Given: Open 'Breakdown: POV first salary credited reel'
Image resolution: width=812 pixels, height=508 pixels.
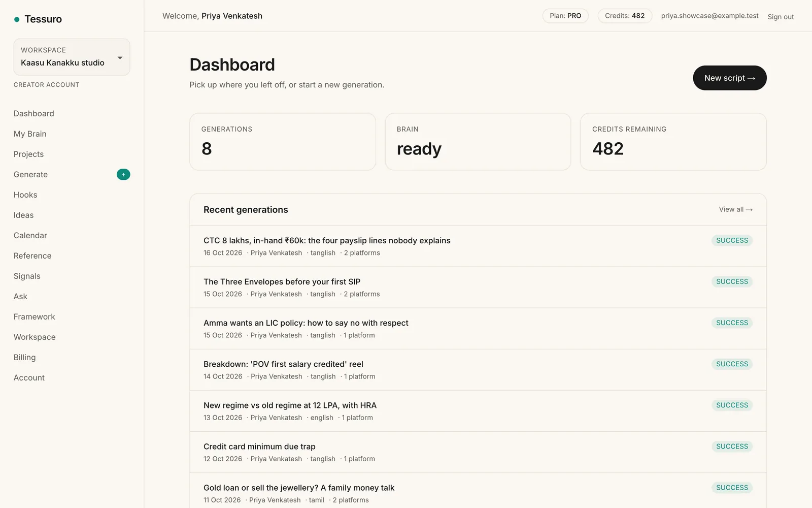Looking at the screenshot, I should click(x=478, y=370).
